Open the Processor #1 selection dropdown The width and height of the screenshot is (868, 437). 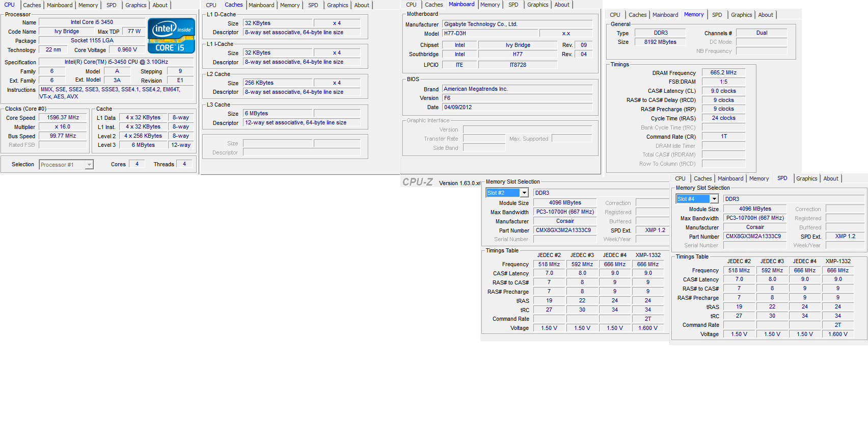66,165
